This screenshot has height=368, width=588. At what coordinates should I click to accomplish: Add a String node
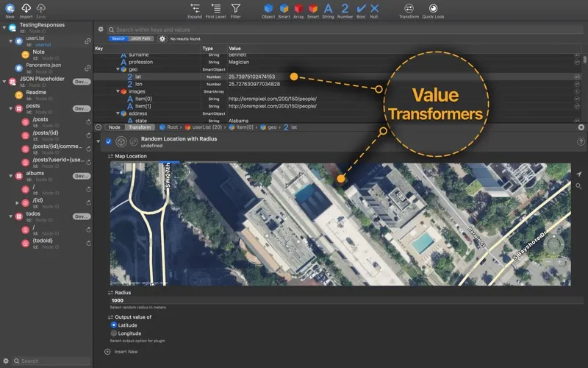(x=328, y=8)
